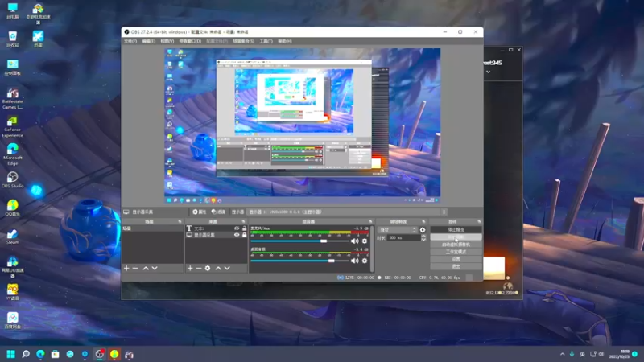Open This PC desktop icon
The width and height of the screenshot is (644, 362).
coord(12,10)
